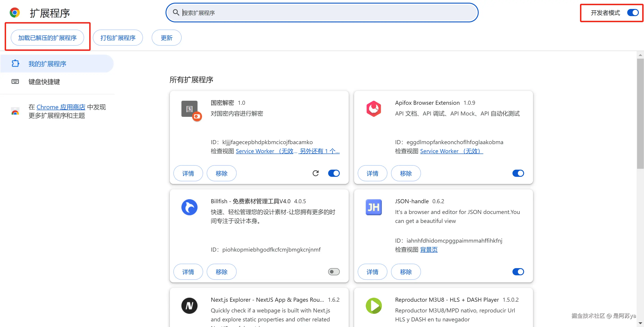The width and height of the screenshot is (644, 327).
Task: Click the Apifox extension hexagon icon
Action: (374, 109)
